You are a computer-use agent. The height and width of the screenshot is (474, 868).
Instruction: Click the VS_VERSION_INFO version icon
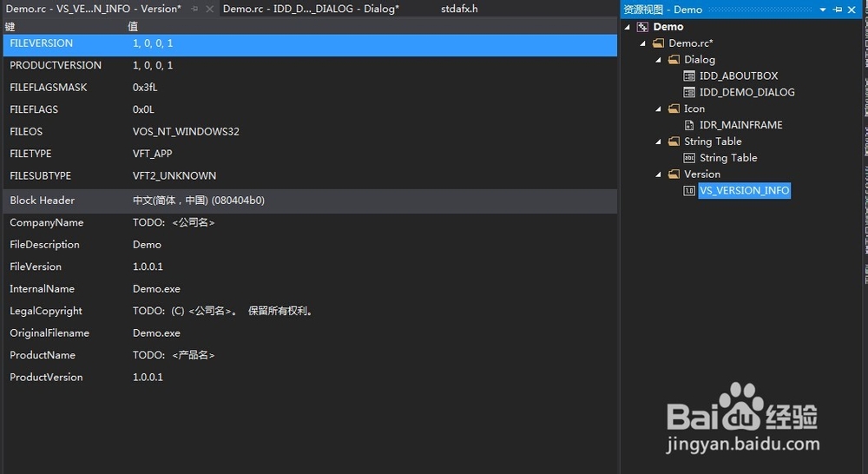[x=689, y=190]
